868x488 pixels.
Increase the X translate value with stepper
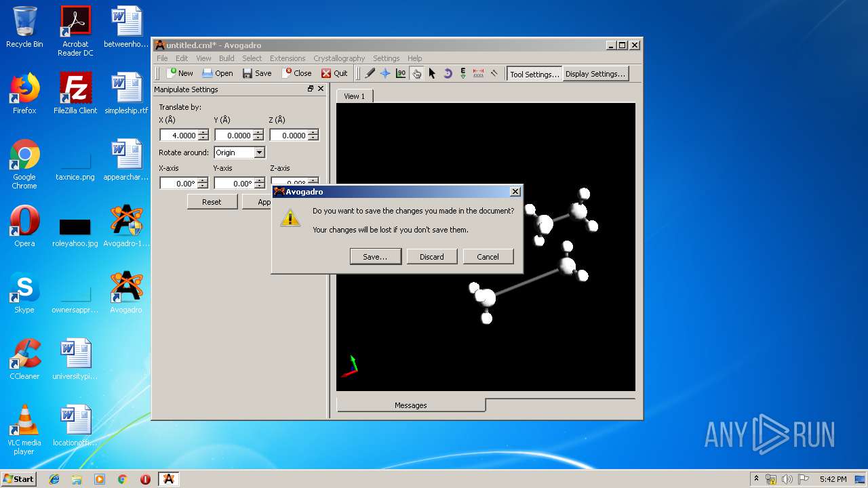coord(203,132)
